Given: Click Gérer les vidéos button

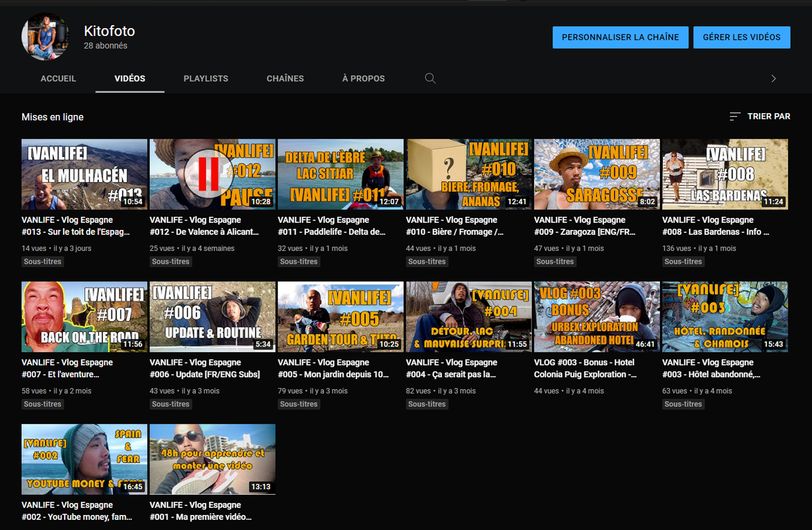Looking at the screenshot, I should pos(741,38).
